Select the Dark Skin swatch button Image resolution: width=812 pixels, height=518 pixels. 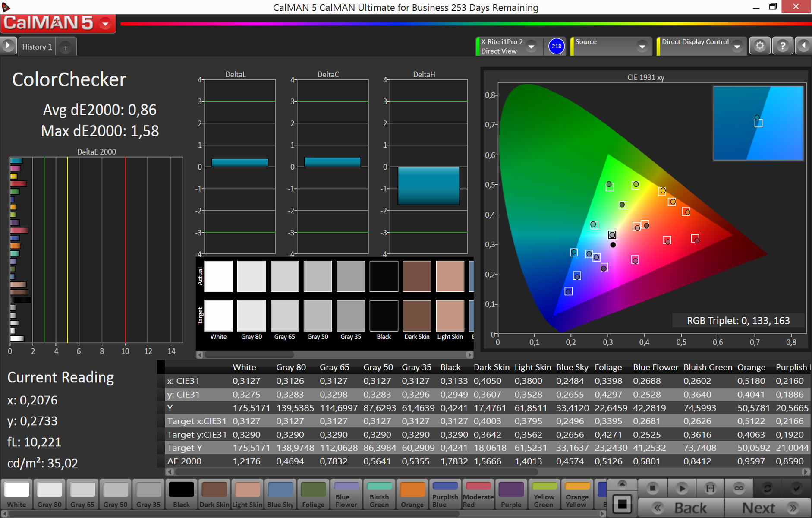point(214,495)
